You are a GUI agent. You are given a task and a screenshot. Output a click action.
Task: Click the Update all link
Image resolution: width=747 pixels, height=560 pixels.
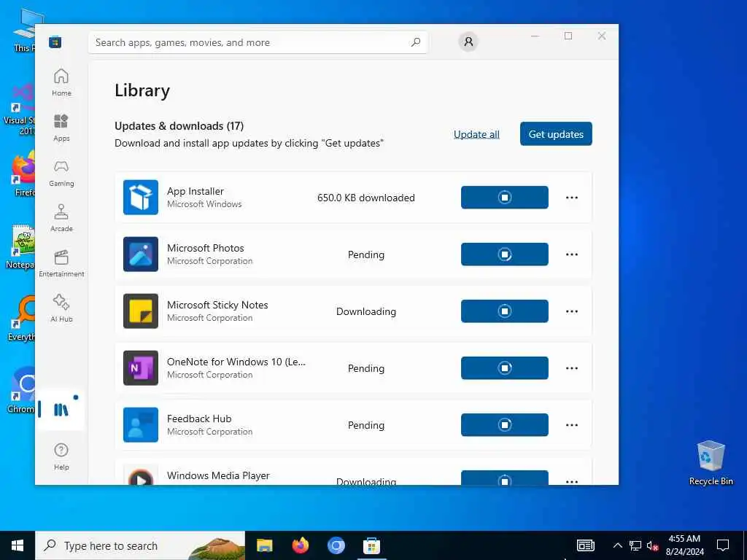476,134
